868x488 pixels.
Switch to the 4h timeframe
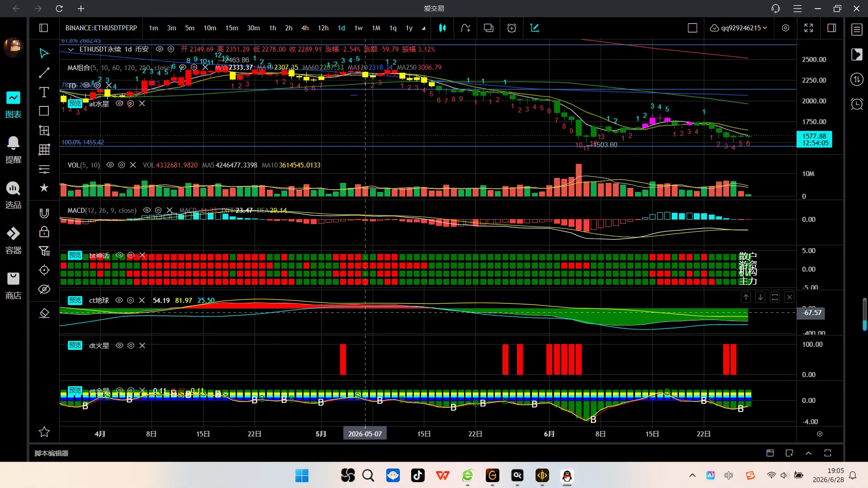[x=305, y=28]
